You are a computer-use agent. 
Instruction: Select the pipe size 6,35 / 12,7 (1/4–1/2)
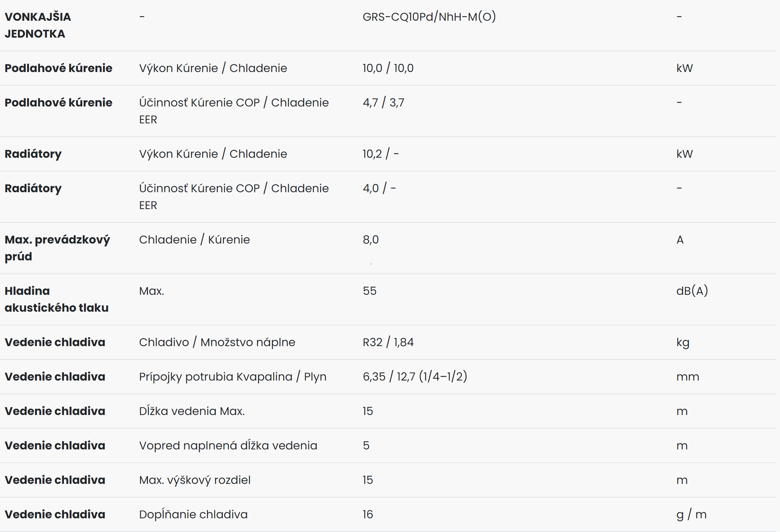[415, 376]
